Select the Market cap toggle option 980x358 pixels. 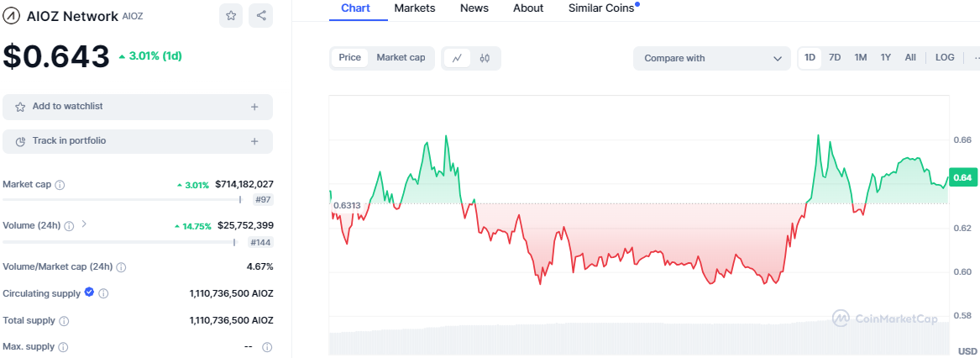pos(401,58)
